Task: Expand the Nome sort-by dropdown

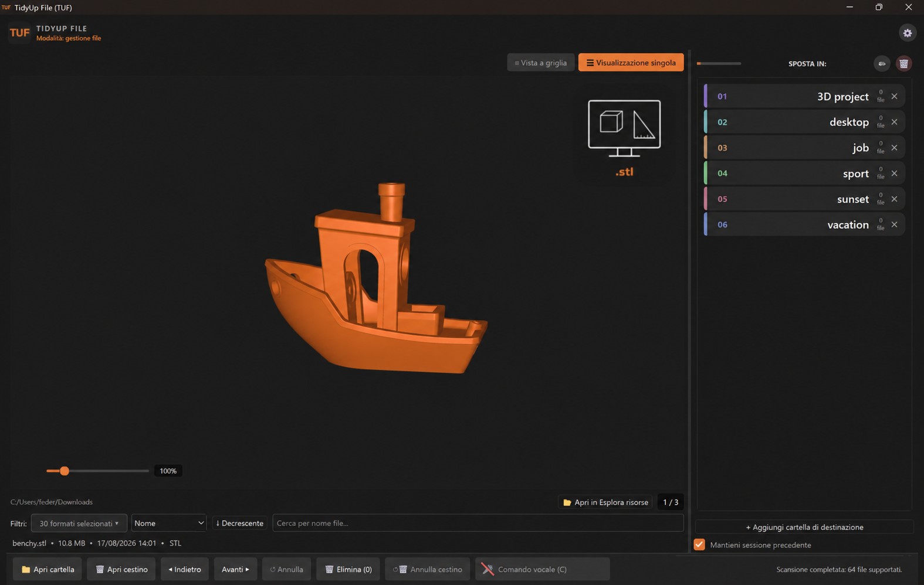Action: pyautogui.click(x=169, y=523)
